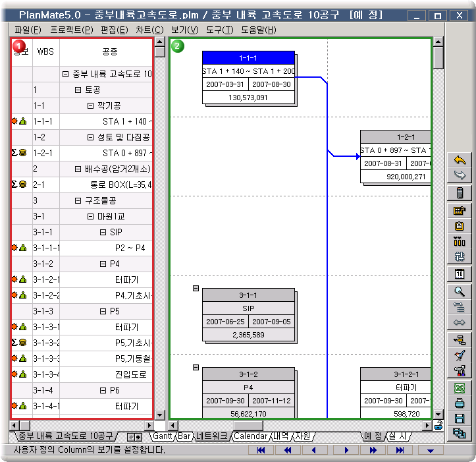Screen dimensions: 476x462
Task: Click the undo arrow icon
Action: (x=460, y=160)
